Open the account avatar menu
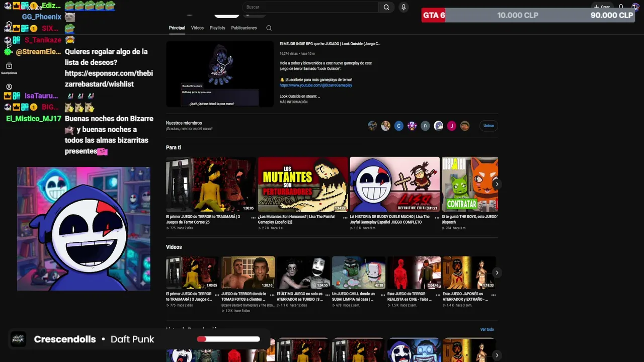 point(635,7)
